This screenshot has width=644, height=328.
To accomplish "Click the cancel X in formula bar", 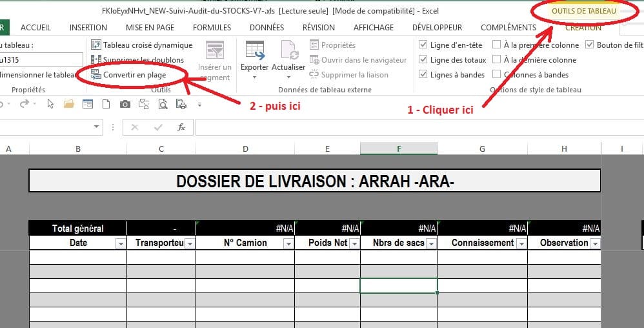I will point(134,127).
